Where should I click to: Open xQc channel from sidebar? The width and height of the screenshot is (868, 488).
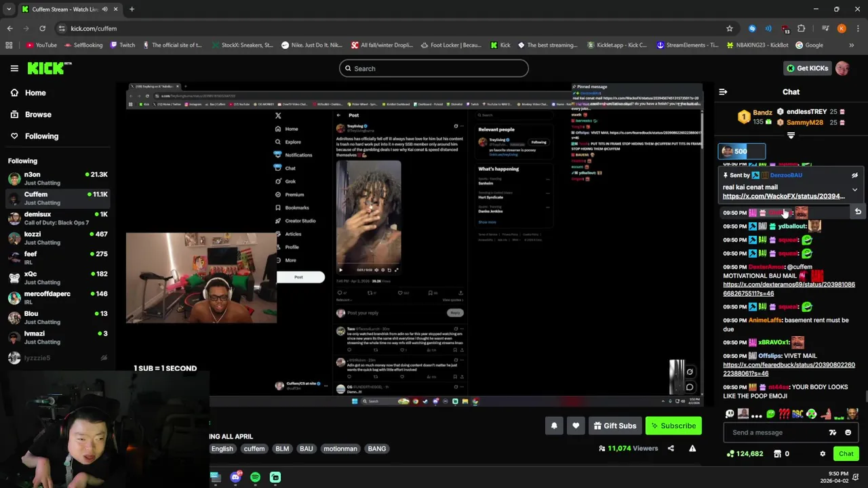tap(58, 278)
